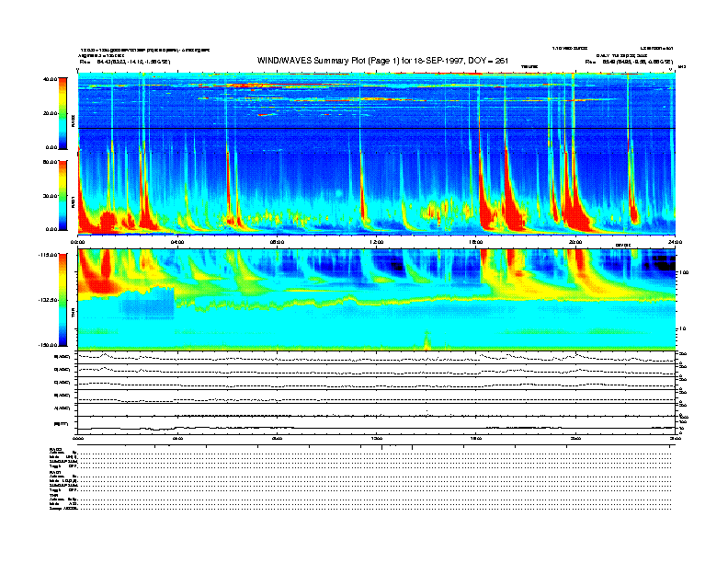Click the 60.00 label on RAD1 color scale
The width and height of the screenshot is (728, 563).
[x=50, y=162]
